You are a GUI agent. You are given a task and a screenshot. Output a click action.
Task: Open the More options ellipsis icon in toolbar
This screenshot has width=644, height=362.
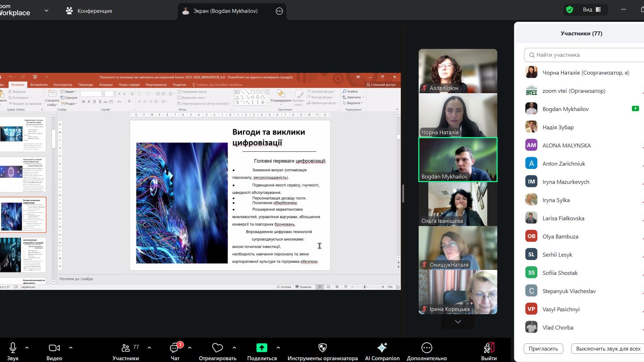[x=426, y=348]
